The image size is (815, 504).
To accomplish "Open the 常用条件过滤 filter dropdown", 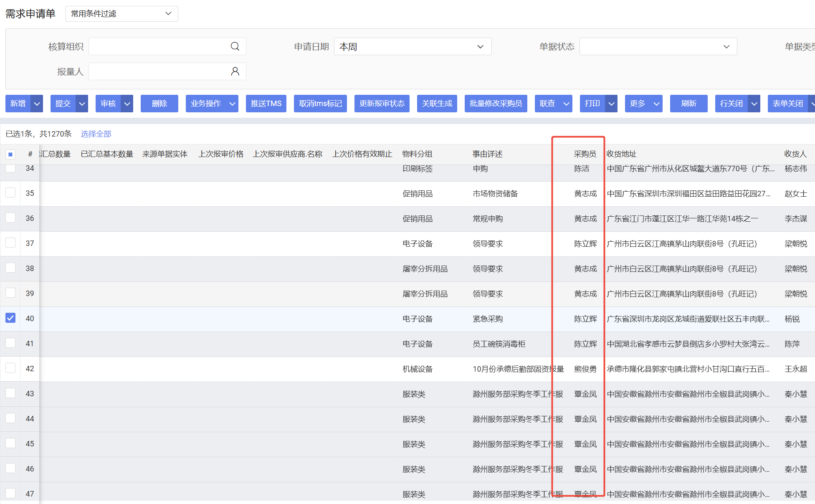I will pyautogui.click(x=121, y=14).
